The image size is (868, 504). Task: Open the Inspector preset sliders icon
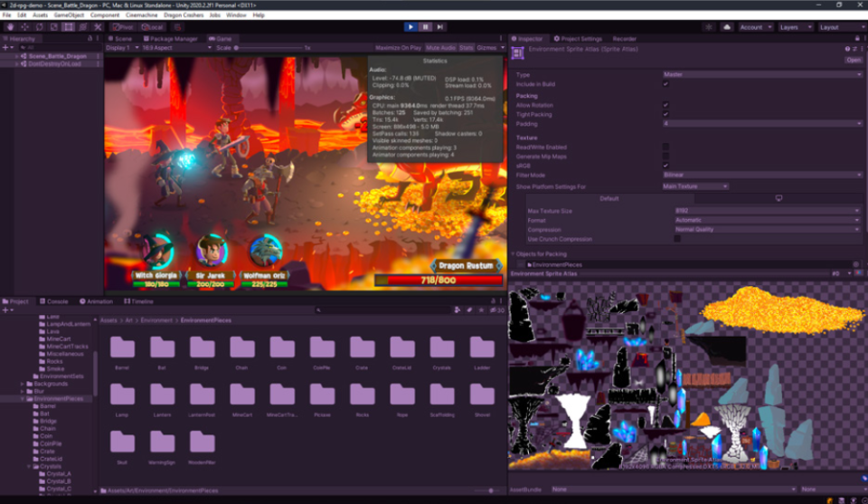854,49
